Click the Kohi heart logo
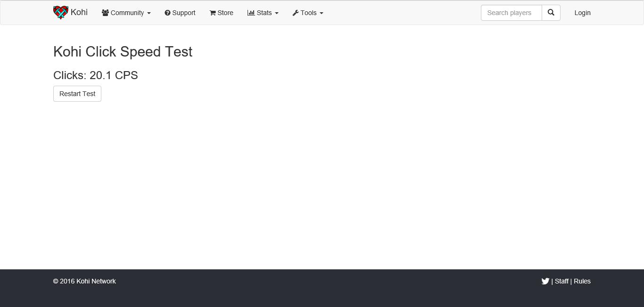 (61, 13)
